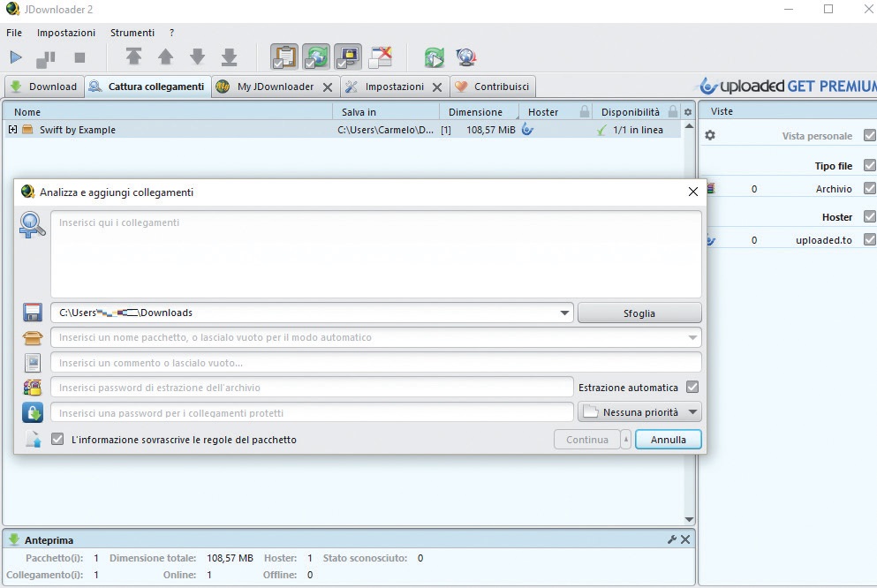The width and height of the screenshot is (877, 588).
Task: Close the Impostazioni tab
Action: [x=437, y=87]
